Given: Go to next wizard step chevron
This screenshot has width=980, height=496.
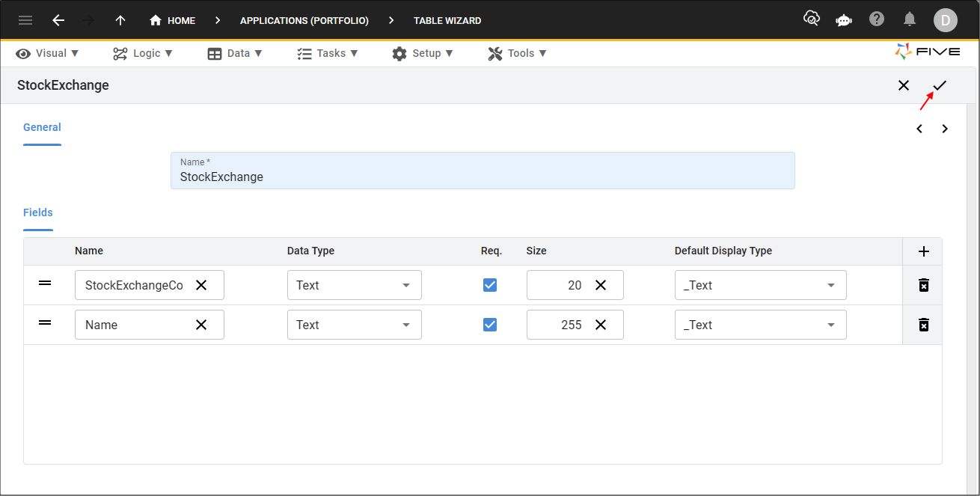Looking at the screenshot, I should [x=945, y=129].
